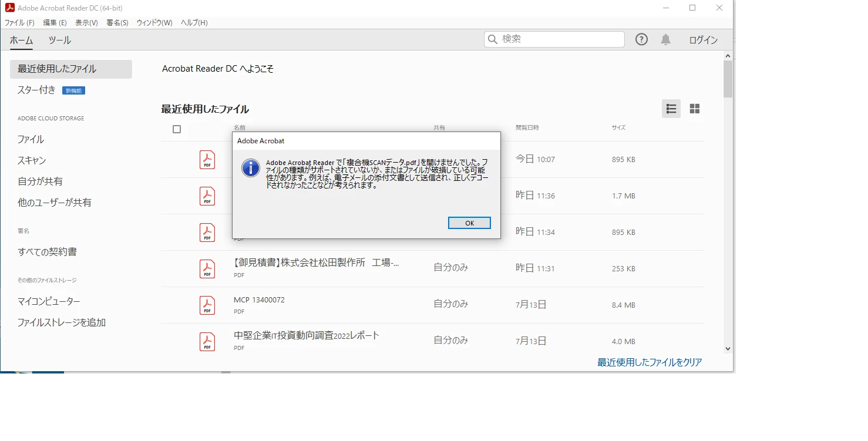Open 自分が共有 in the sidebar
868x441 pixels.
(40, 181)
